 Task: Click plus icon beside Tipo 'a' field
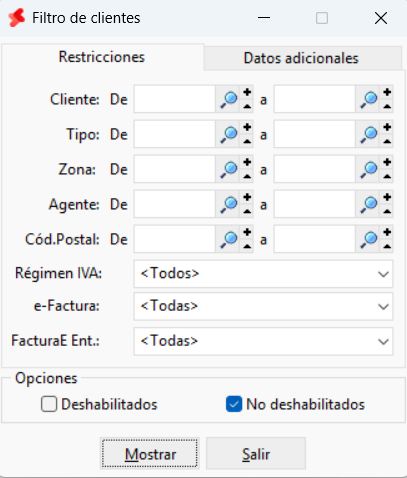pyautogui.click(x=387, y=127)
